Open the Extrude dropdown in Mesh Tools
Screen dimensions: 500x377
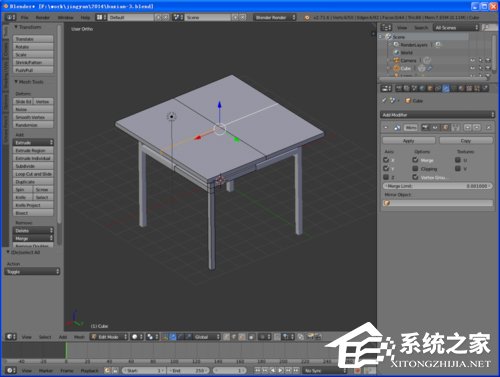coord(33,142)
